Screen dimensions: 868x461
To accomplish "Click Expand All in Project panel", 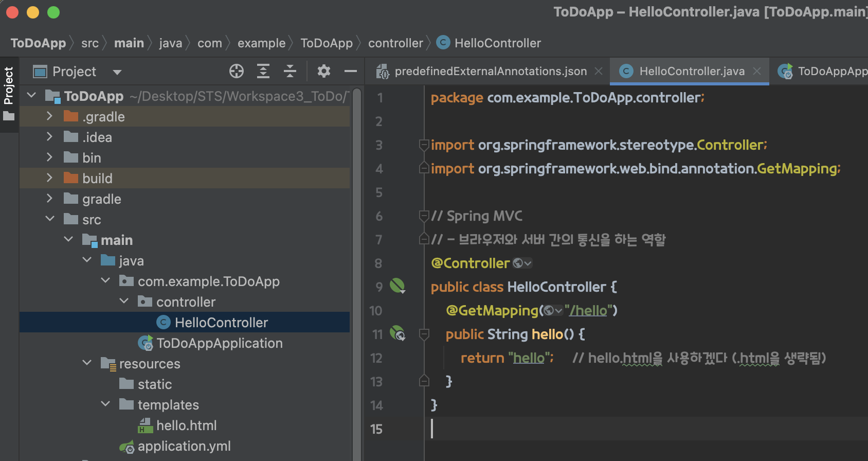I will pyautogui.click(x=263, y=71).
